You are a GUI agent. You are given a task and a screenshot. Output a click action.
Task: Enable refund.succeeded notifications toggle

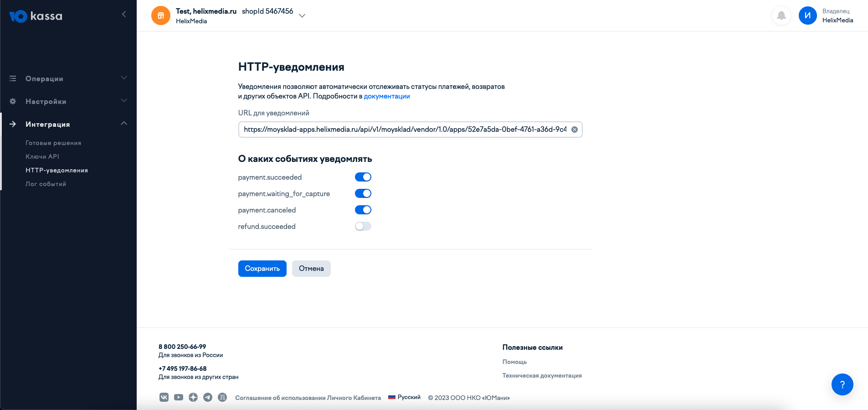pos(363,226)
